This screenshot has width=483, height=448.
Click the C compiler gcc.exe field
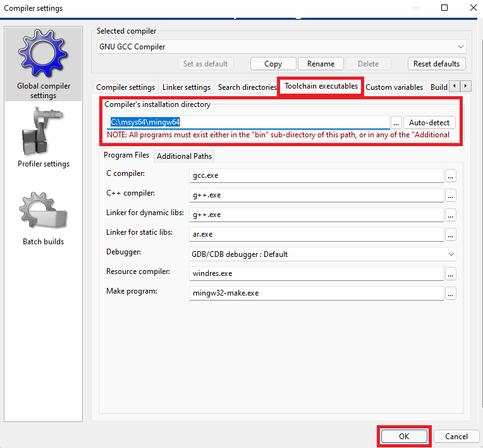coord(316,175)
